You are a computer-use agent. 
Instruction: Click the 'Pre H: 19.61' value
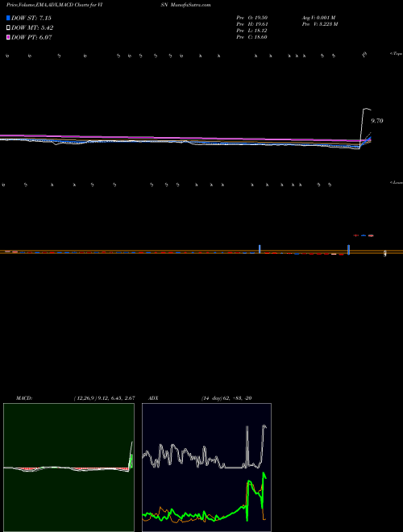click(251, 24)
